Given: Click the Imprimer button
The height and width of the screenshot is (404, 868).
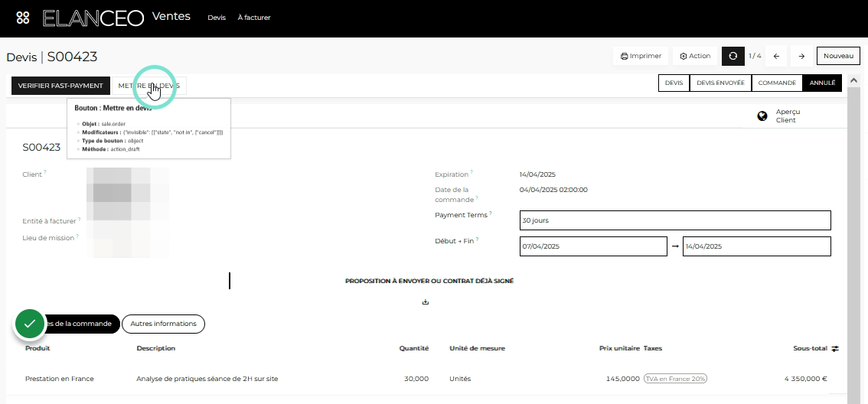Looking at the screenshot, I should coord(641,56).
